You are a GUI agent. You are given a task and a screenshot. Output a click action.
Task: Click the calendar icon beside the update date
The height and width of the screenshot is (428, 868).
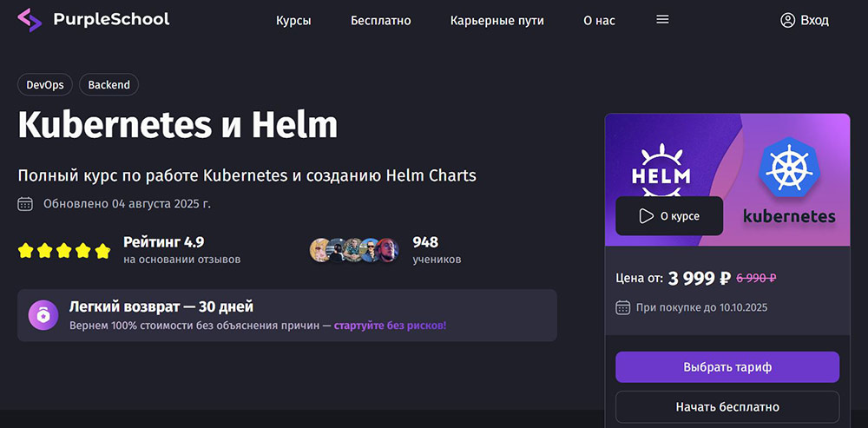click(x=25, y=204)
